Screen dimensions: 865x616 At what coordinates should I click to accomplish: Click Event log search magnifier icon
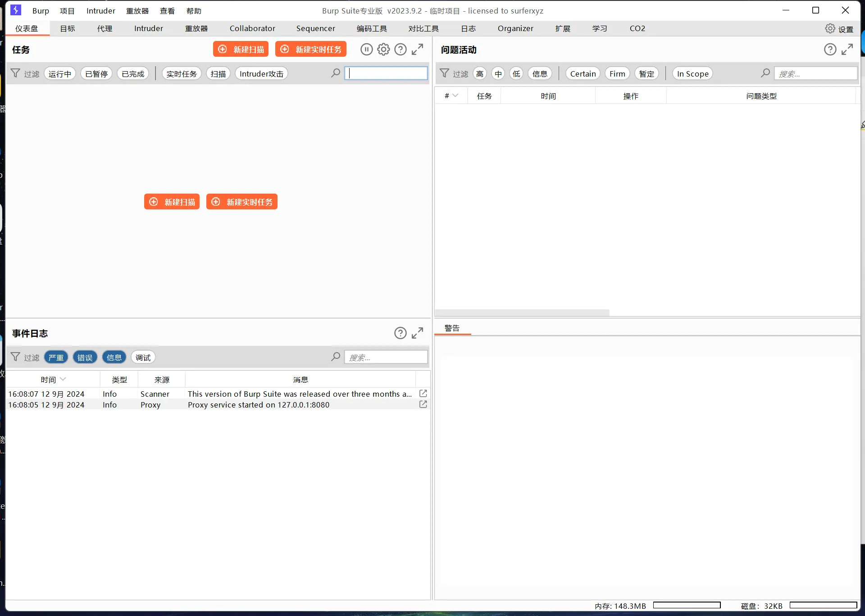[336, 357]
